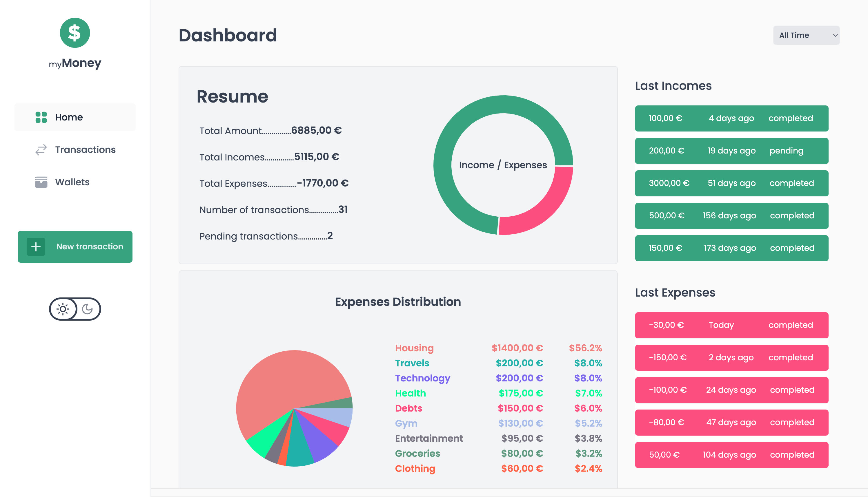Viewport: 868px width, 497px height.
Task: Go to the Home menu item
Action: pos(75,117)
